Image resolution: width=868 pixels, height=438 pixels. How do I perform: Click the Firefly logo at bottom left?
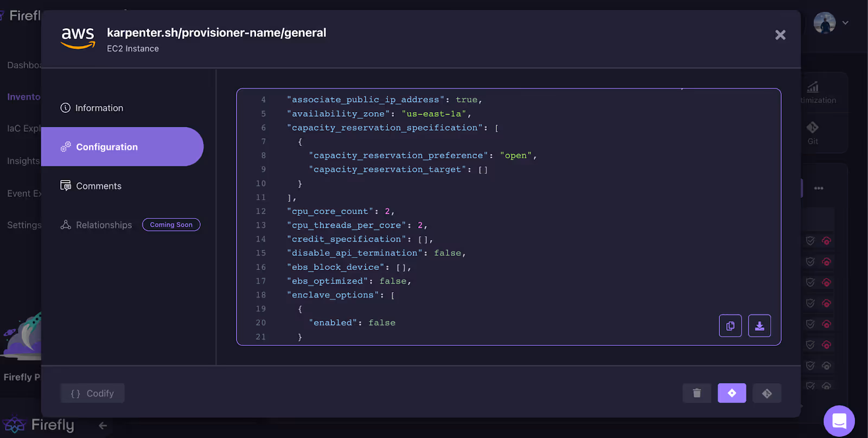coord(38,425)
